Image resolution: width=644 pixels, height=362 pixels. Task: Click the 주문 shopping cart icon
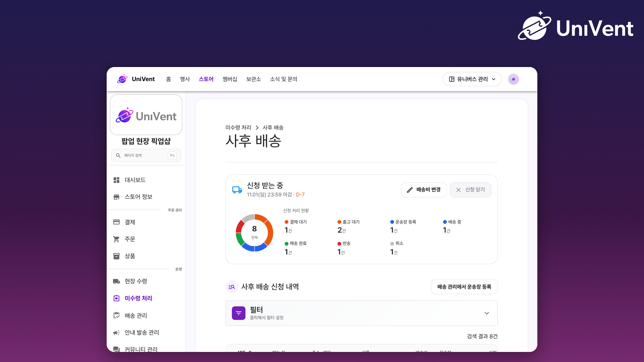pos(116,239)
